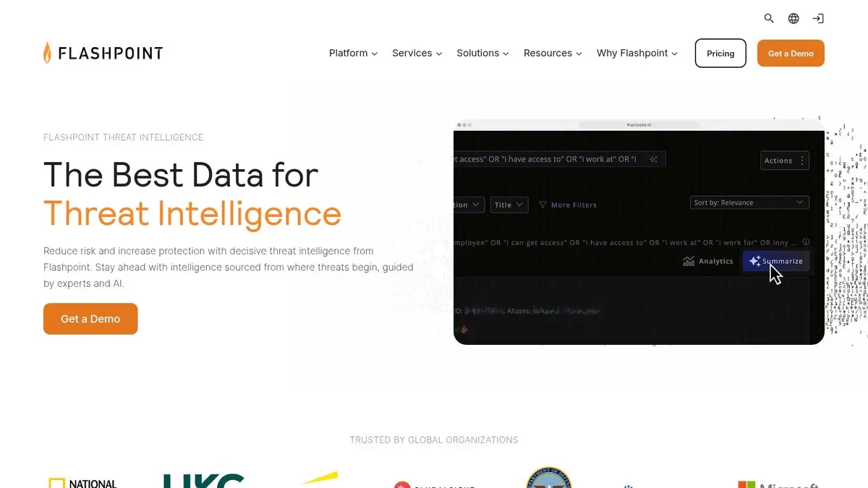Viewport: 868px width, 488px height.
Task: Click the Threat Intelligence orange heading
Action: [x=192, y=213]
